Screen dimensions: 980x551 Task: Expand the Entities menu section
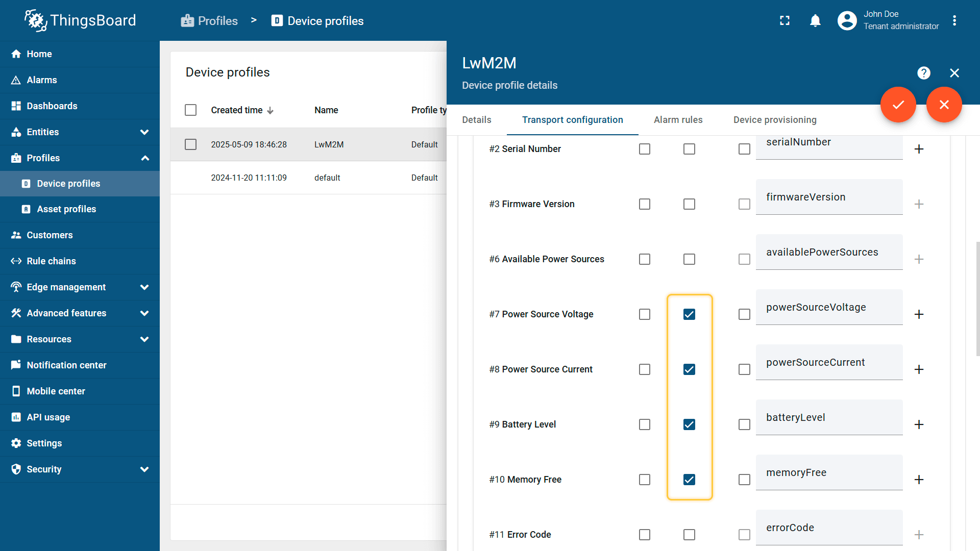click(144, 132)
